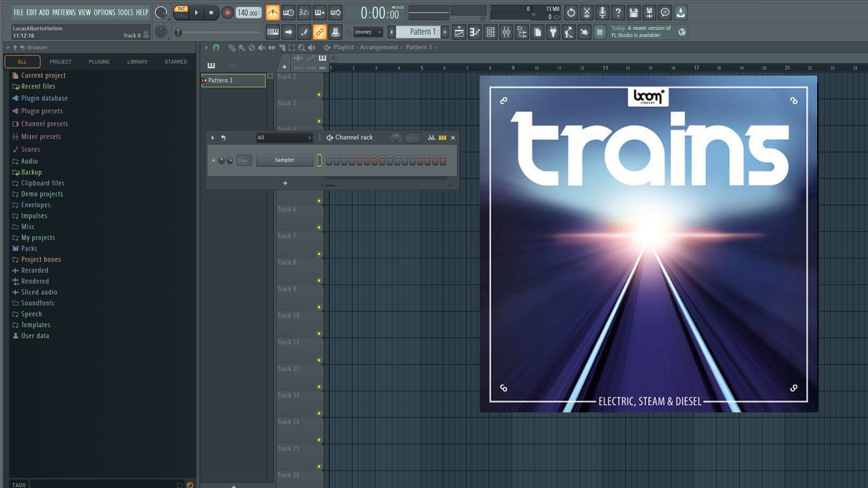Screen dimensions: 868x488
Task: Open the Playlist view from the toolbar
Action: (459, 32)
